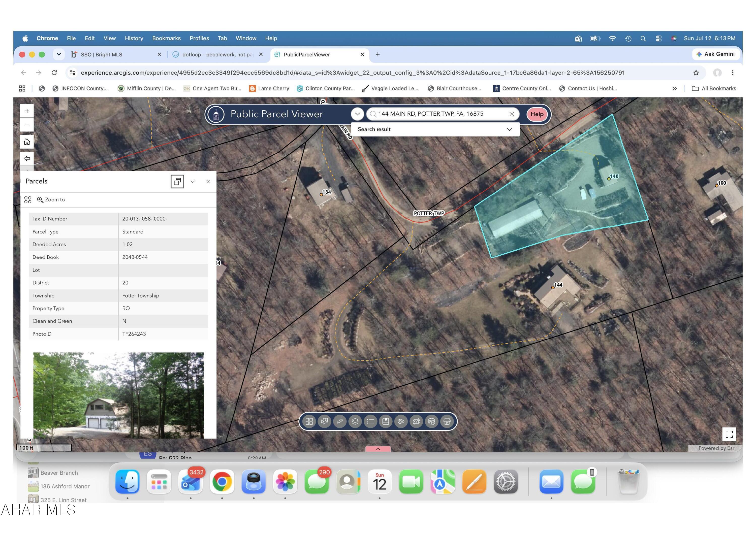Open the legend list tool
Image resolution: width=756 pixels, height=534 pixels.
(x=370, y=421)
